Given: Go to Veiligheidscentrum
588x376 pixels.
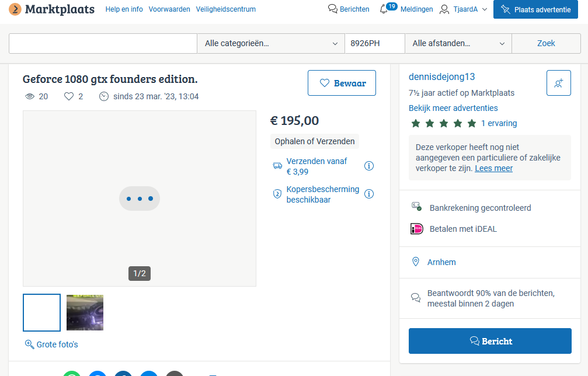Looking at the screenshot, I should [226, 9].
